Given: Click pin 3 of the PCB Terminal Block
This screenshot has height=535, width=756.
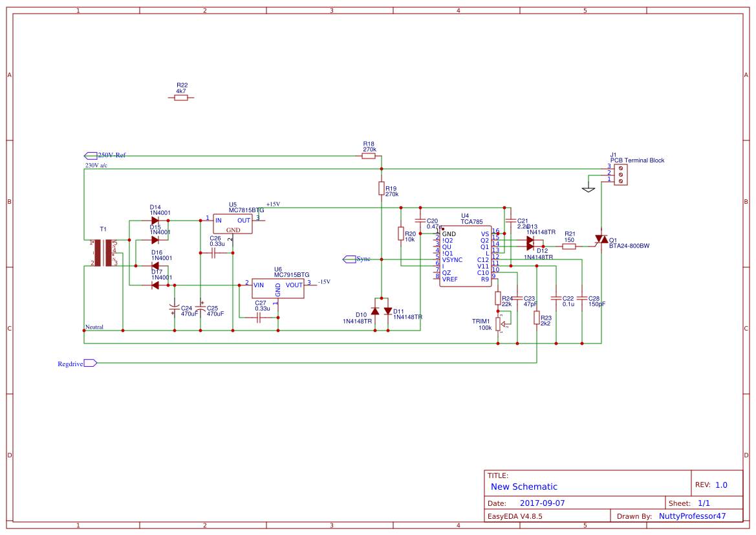Looking at the screenshot, I should [610, 167].
